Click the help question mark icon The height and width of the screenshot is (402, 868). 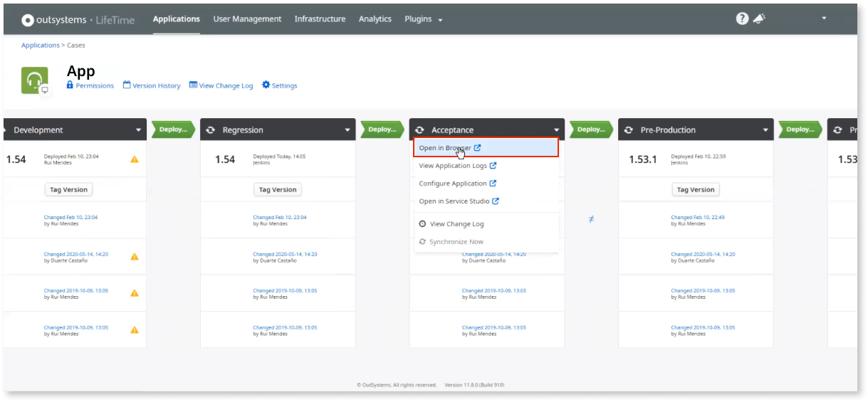click(742, 19)
